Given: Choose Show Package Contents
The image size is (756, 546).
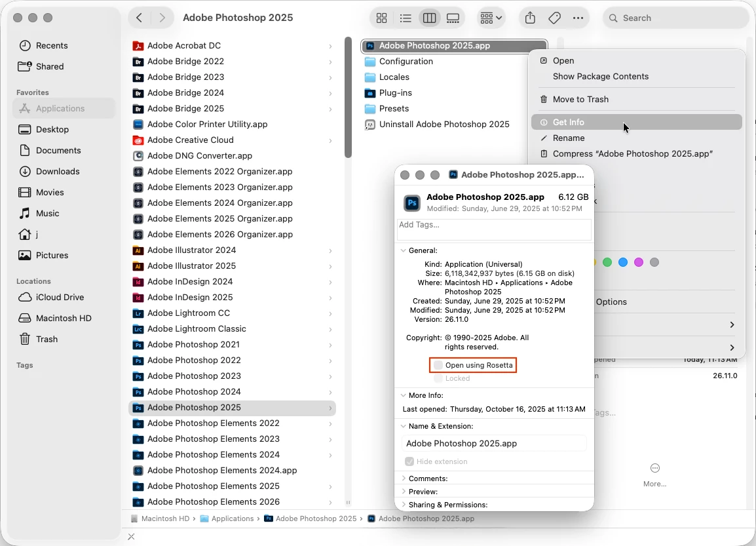Looking at the screenshot, I should pyautogui.click(x=636, y=76).
